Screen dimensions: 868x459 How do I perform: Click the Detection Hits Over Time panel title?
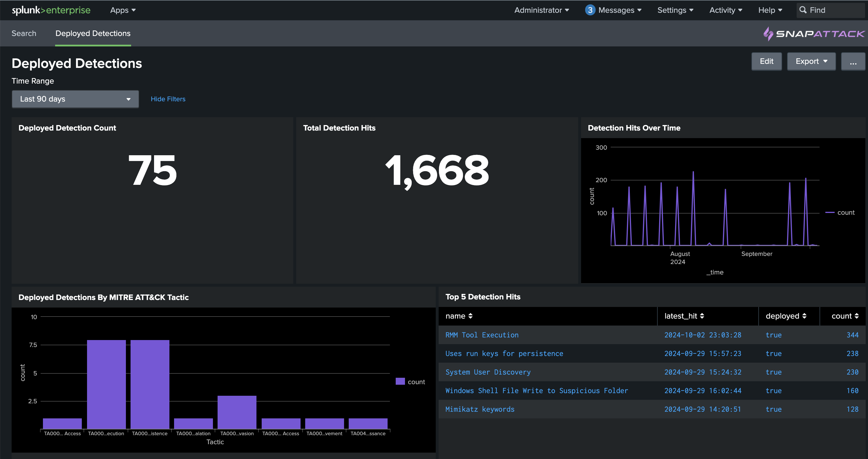(x=634, y=128)
